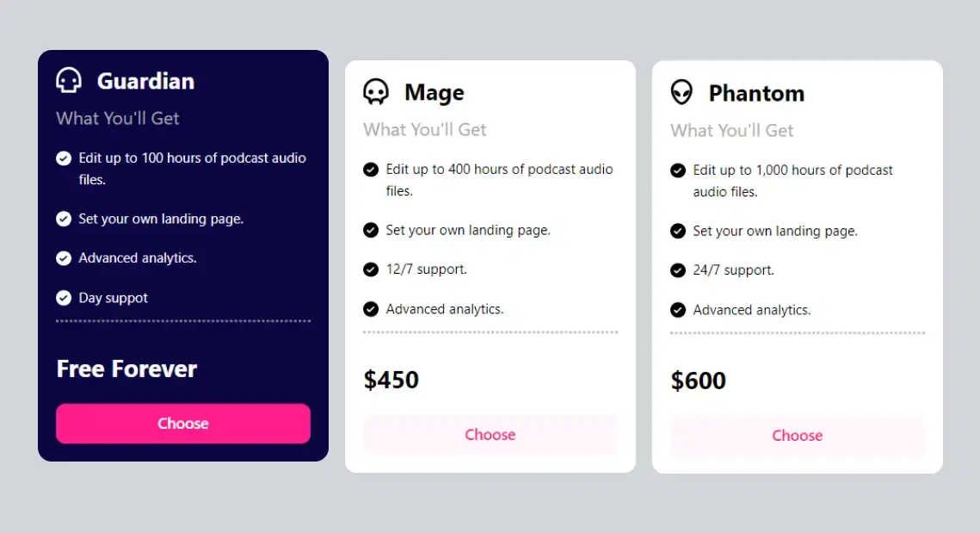Click the Phantom plan heading
This screenshot has width=980, height=533.
[756, 93]
